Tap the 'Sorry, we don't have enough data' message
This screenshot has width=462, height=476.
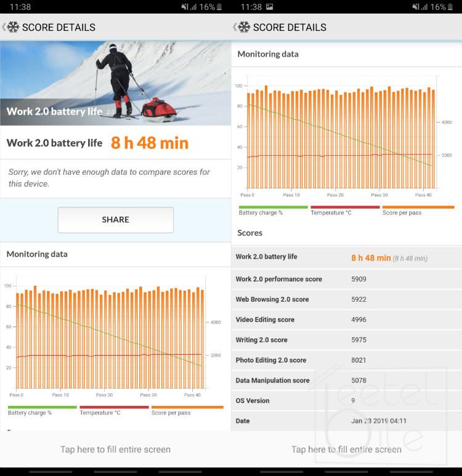tap(109, 177)
